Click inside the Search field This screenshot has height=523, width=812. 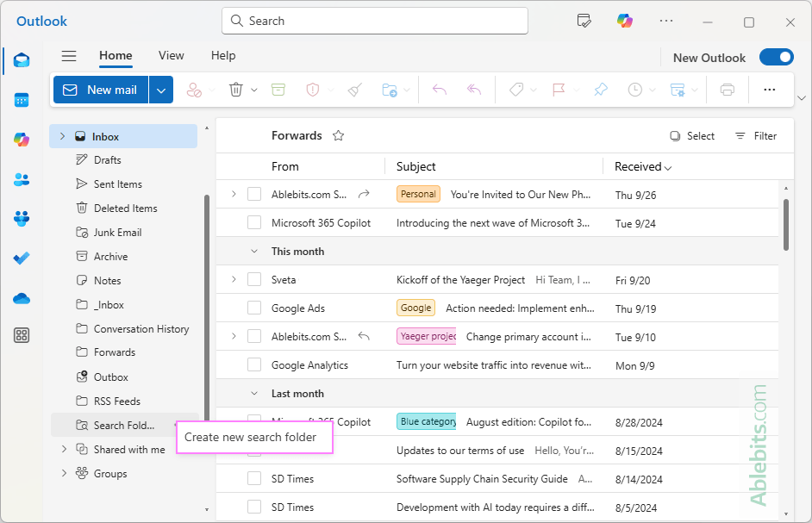374,20
